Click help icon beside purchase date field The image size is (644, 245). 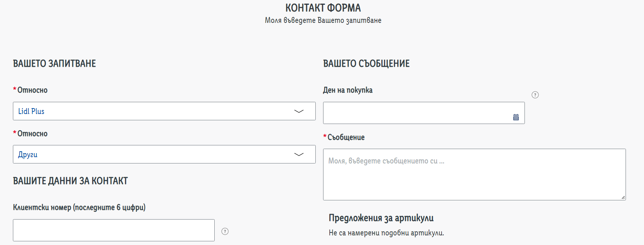coord(535,95)
